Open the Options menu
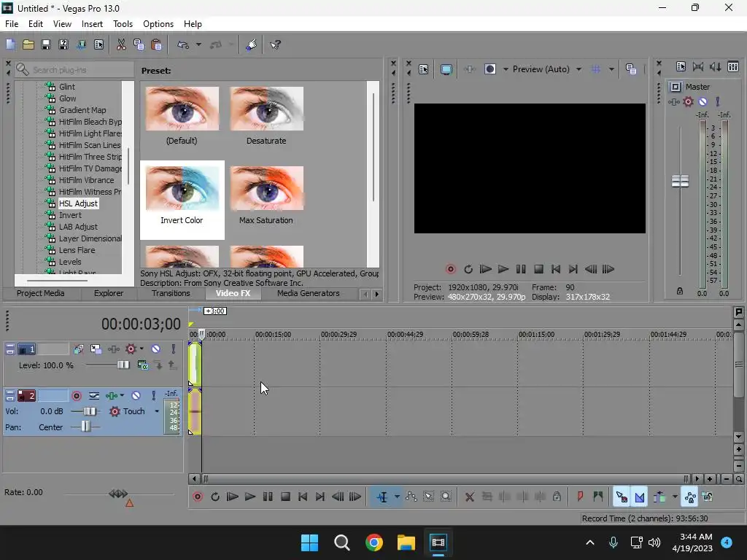This screenshot has height=560, width=747. point(158,24)
